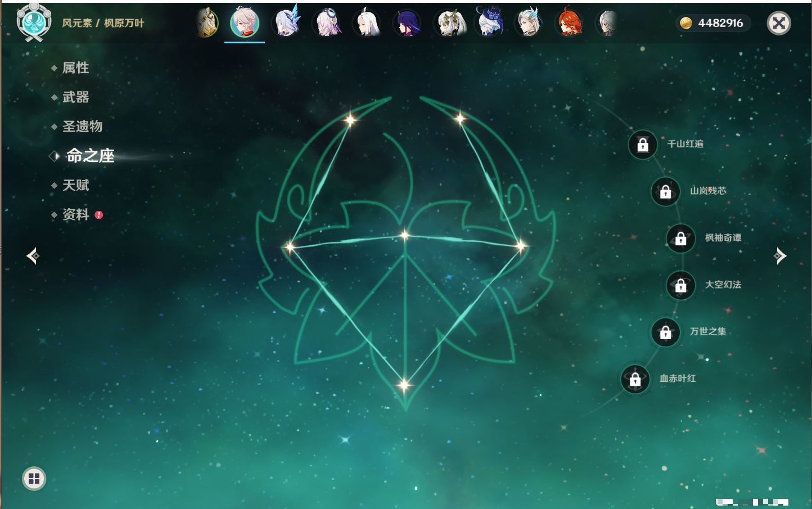The width and height of the screenshot is (812, 509).
Task: Open the locked 山岚残芯 constellation
Action: click(666, 191)
